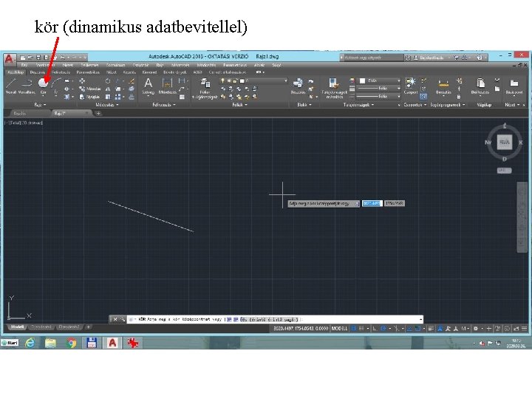Toggle 2D object snap in status bar
This screenshot has height=399, width=532.
417,328
